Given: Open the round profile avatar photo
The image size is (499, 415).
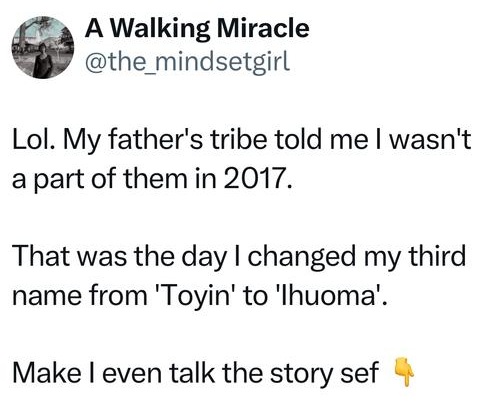Looking at the screenshot, I should pos(43,48).
